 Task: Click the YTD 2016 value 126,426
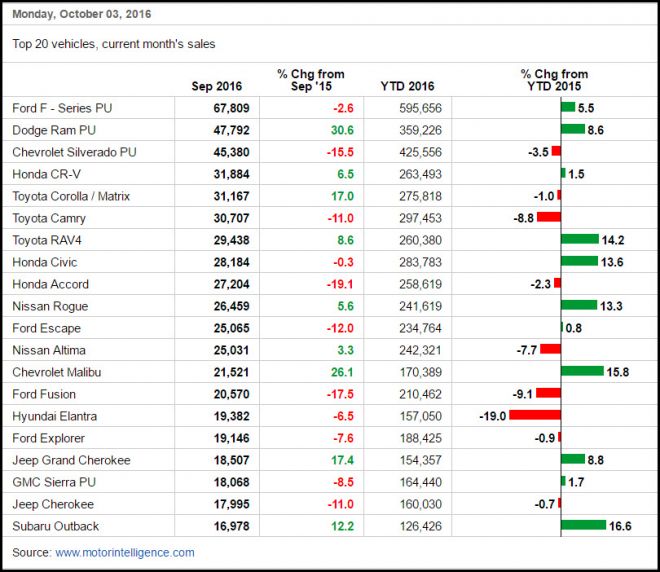pos(420,526)
